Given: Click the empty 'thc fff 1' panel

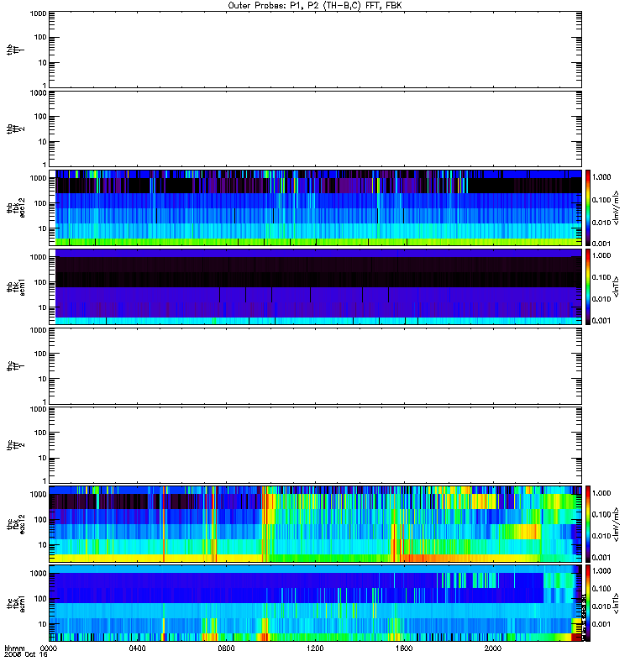Looking at the screenshot, I should [x=316, y=366].
